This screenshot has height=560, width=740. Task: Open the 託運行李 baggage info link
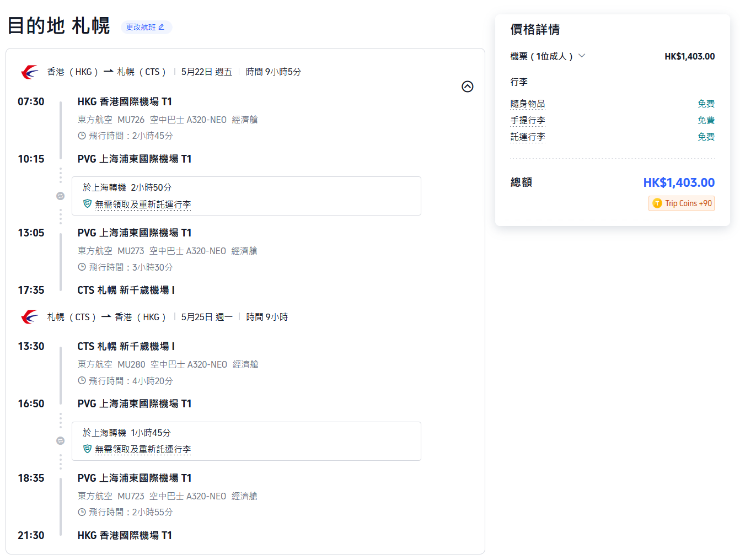click(x=527, y=137)
